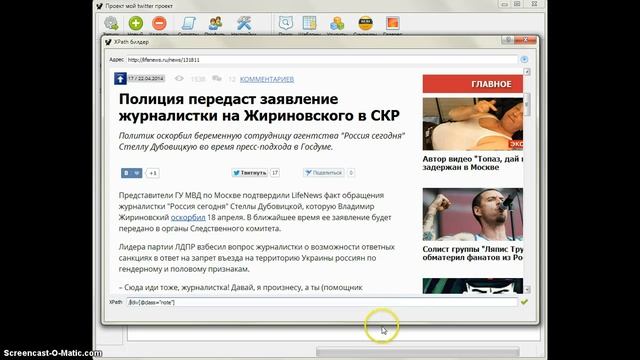Click the round load button beside address field
This screenshot has width=640, height=360.
point(524,60)
